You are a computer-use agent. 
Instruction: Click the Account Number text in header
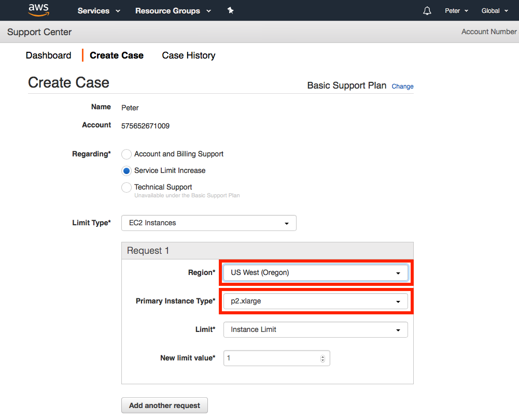pos(489,32)
